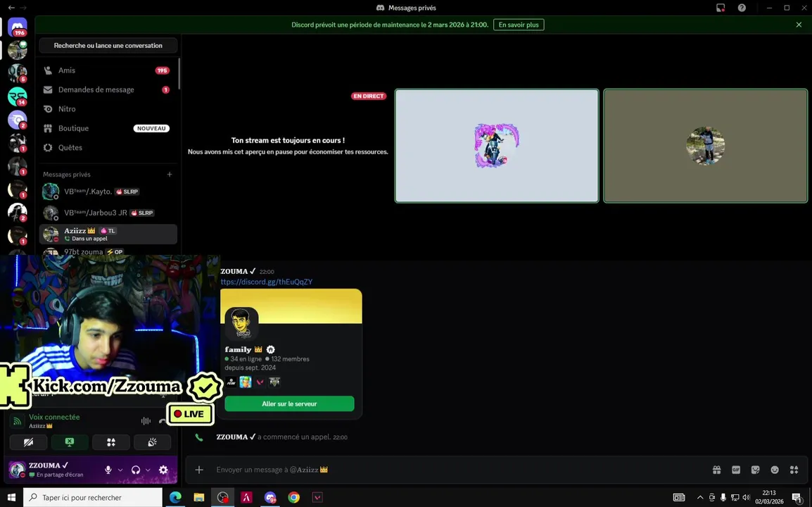Screen dimensions: 812x507
Task: Create a new private message with plus
Action: pos(170,174)
